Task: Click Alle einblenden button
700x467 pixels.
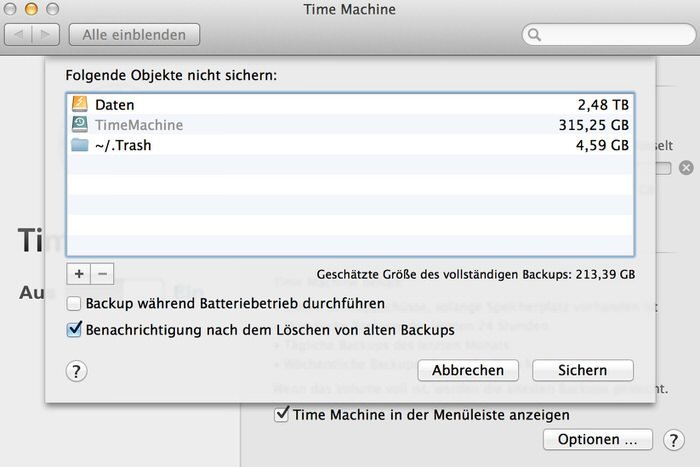Action: click(134, 34)
